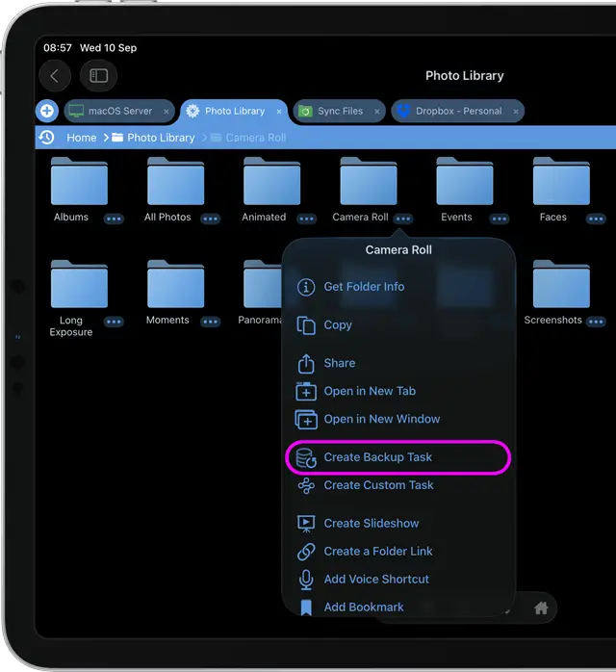Tap the back arrow button
Viewport: 616px width, 672px height.
click(x=55, y=76)
